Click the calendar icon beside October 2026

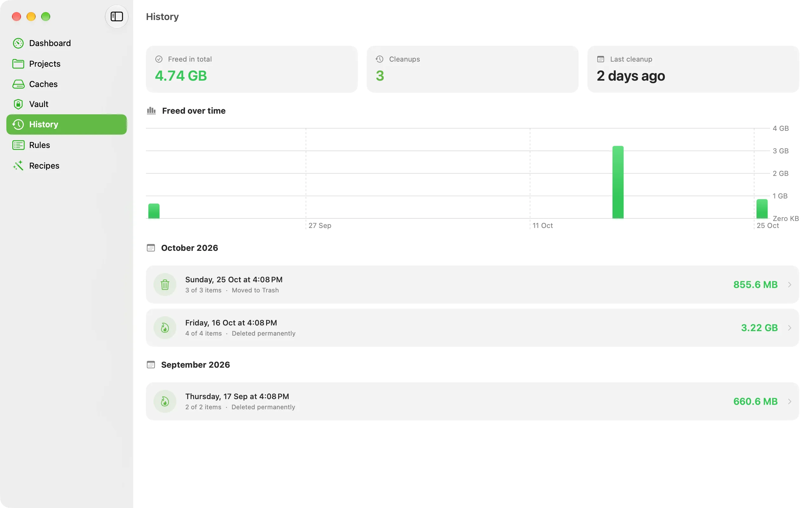click(x=151, y=248)
